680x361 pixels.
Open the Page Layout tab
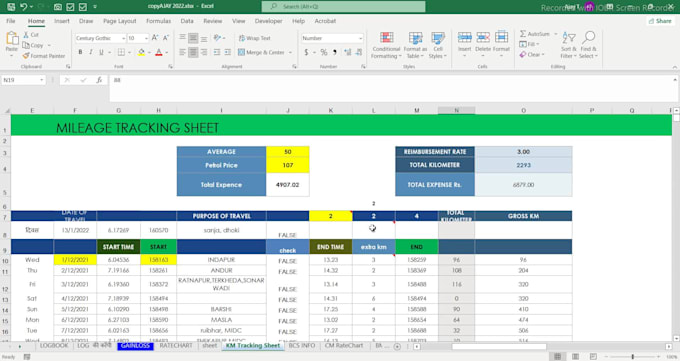[119, 21]
